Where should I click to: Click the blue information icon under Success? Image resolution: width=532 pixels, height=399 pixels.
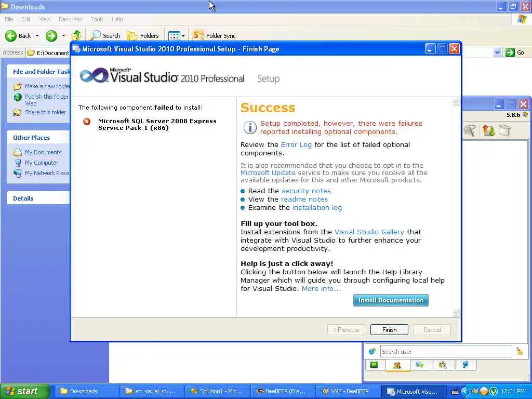point(250,128)
